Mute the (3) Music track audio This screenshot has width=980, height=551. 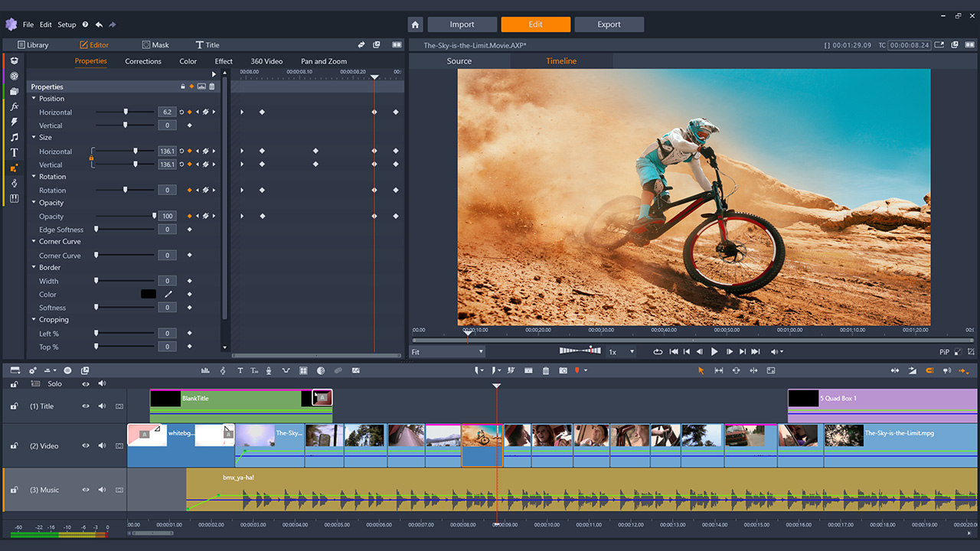click(x=102, y=490)
